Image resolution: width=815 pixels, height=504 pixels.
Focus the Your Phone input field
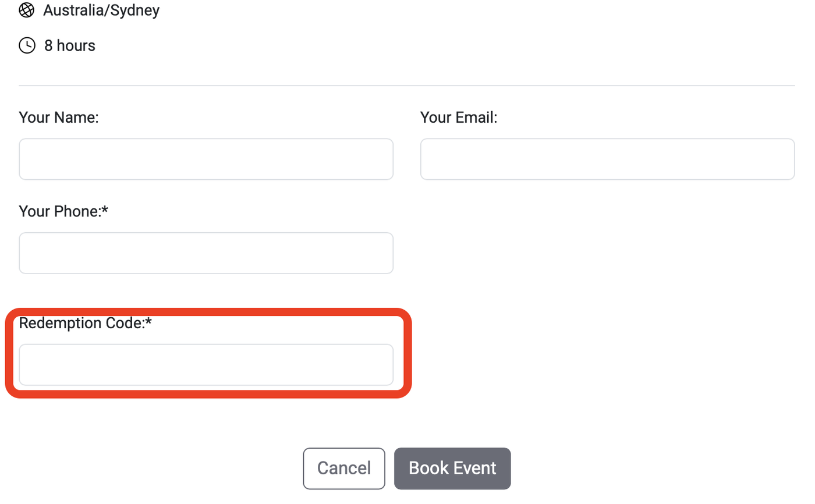(x=206, y=253)
